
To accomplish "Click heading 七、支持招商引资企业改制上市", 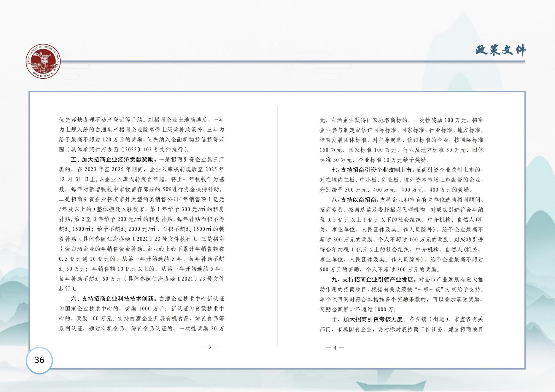I will pyautogui.click(x=372, y=170).
